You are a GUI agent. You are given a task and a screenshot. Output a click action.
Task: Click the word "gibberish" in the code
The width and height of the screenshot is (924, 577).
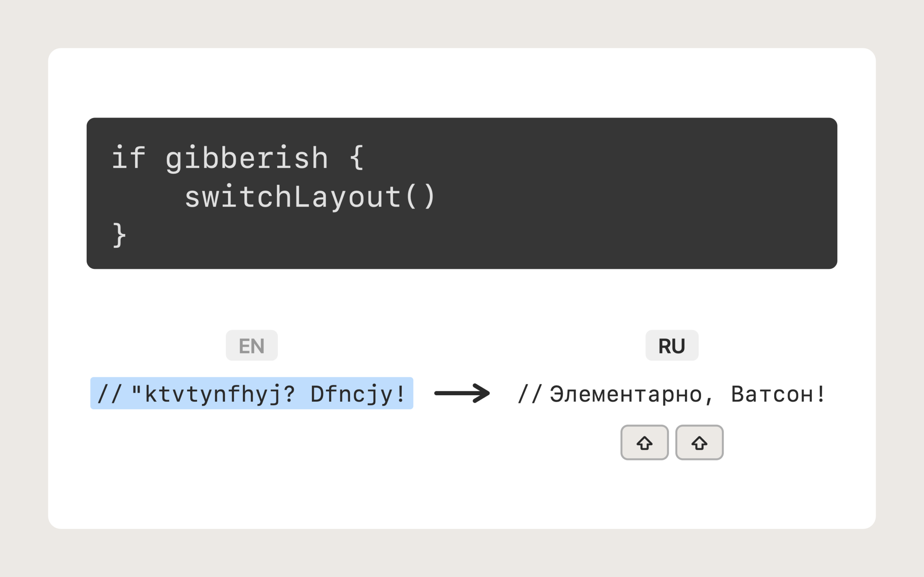pos(247,158)
